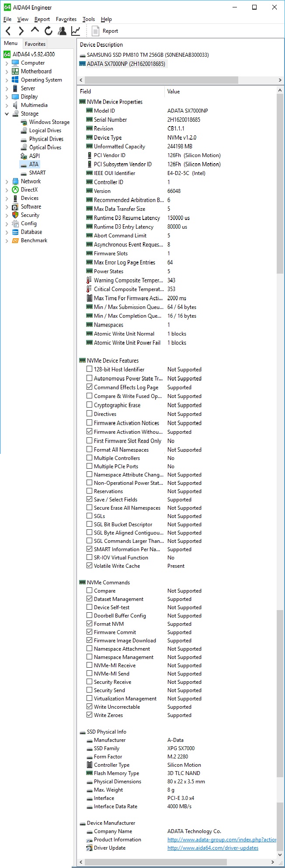
Task: Refresh the page with the toolbar Refresh icon
Action: pos(49,31)
